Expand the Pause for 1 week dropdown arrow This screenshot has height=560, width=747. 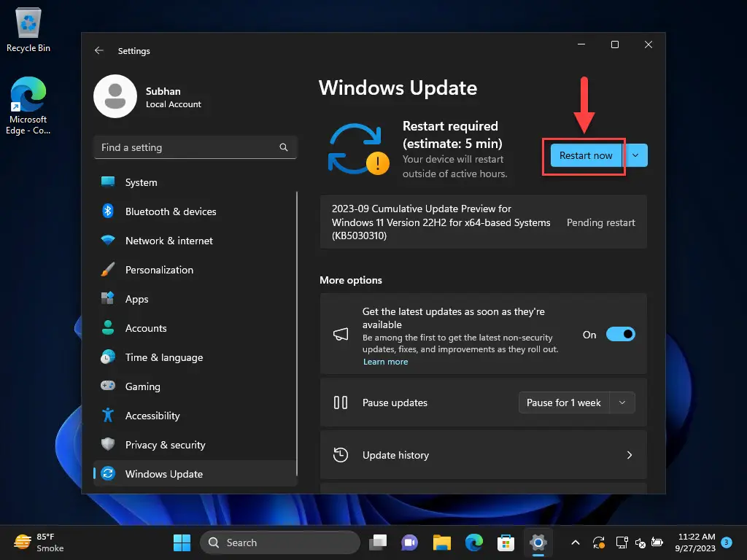point(622,402)
